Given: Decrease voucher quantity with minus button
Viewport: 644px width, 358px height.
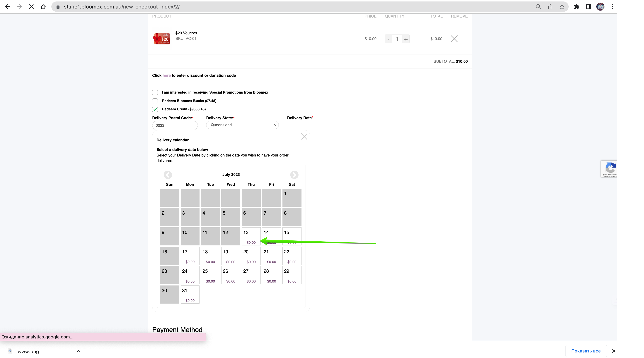Looking at the screenshot, I should (388, 39).
